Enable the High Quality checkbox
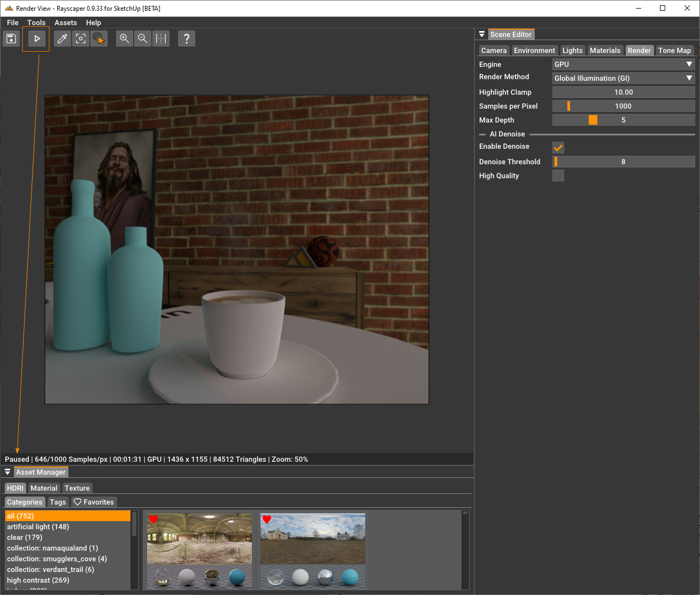700x595 pixels. [x=558, y=176]
